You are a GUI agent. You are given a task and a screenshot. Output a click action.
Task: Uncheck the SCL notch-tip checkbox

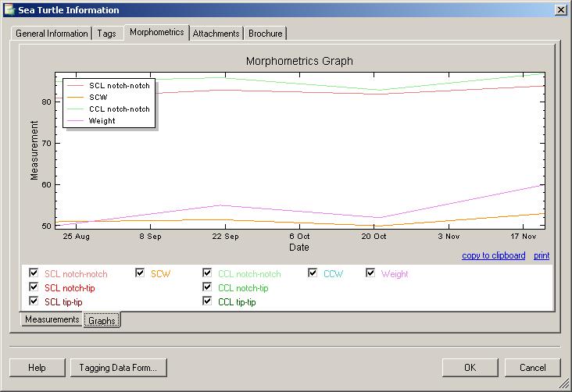coord(34,287)
